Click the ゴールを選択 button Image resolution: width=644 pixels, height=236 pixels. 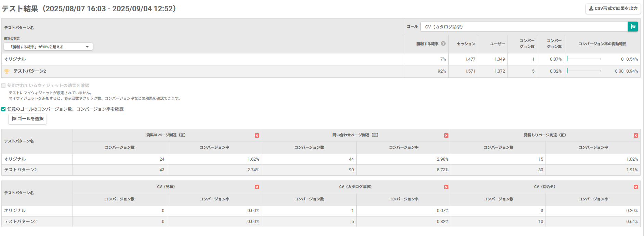[x=28, y=119]
